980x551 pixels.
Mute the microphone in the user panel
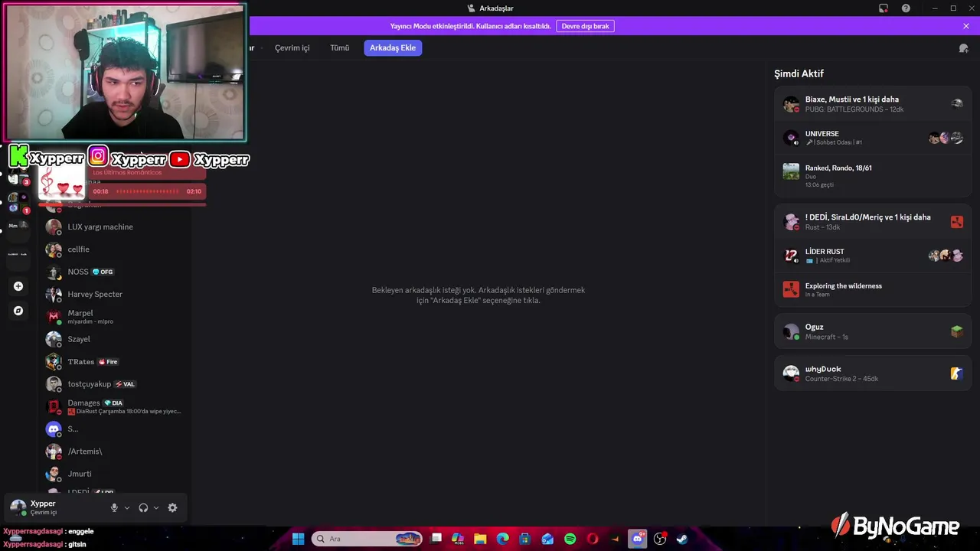point(114,507)
